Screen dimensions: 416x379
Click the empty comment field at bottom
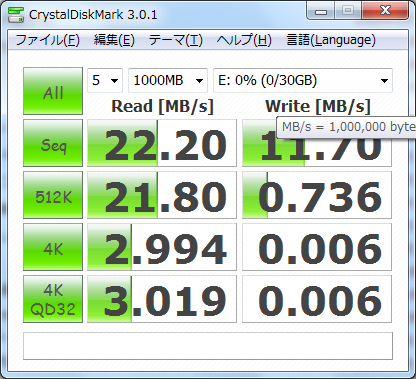pyautogui.click(x=208, y=346)
